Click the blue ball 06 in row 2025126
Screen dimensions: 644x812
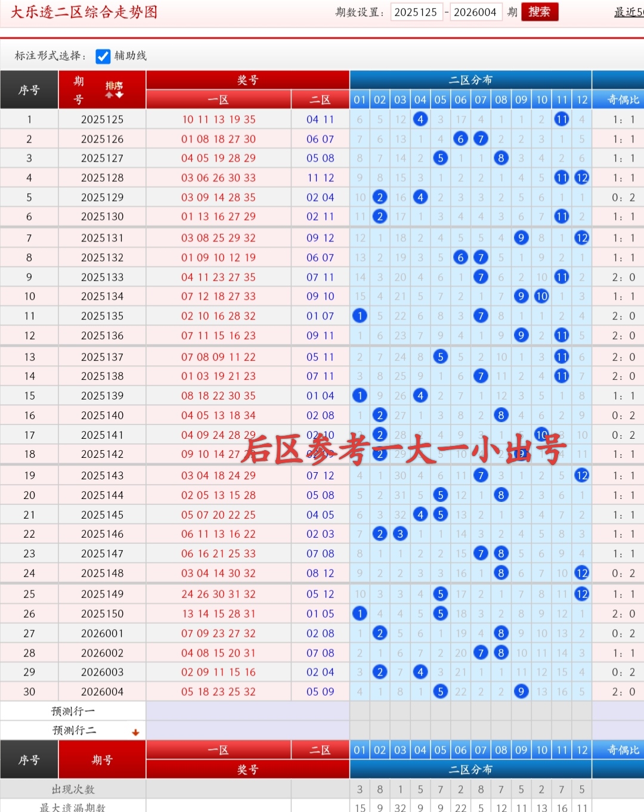(x=460, y=139)
